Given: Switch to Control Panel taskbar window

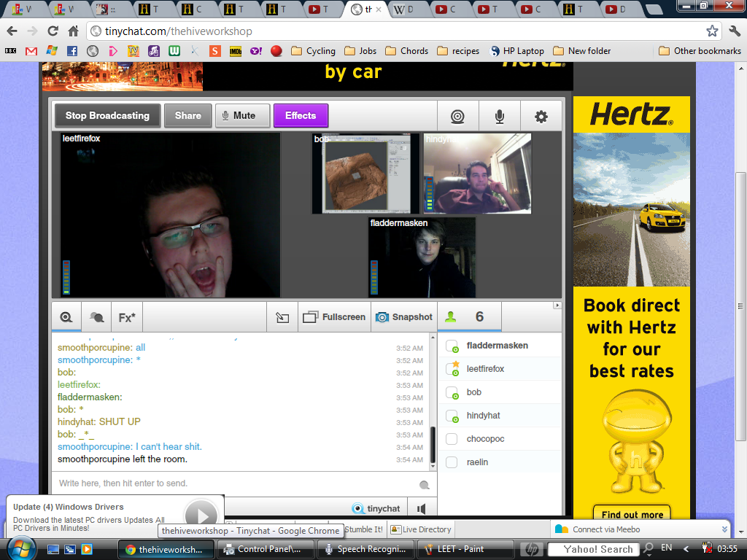Looking at the screenshot, I should (265, 549).
